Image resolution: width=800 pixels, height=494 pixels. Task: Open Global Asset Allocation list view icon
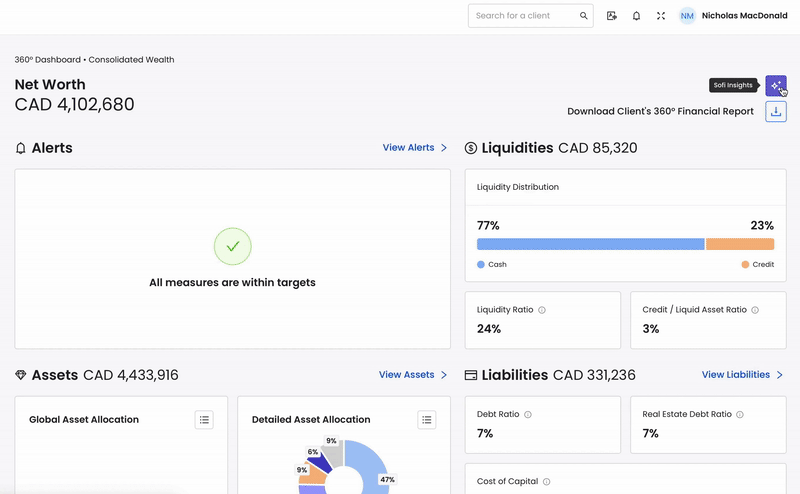(204, 420)
